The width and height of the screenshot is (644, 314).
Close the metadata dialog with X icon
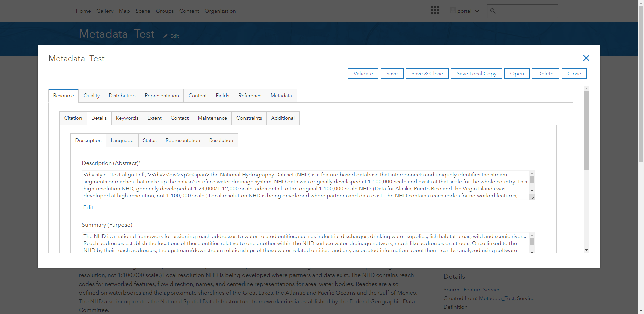click(x=586, y=58)
